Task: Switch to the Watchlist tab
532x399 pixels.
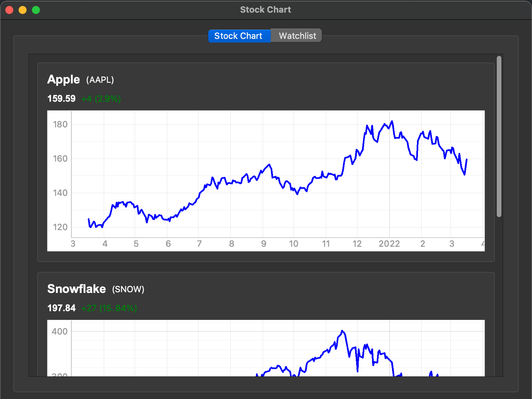Action: click(x=297, y=36)
